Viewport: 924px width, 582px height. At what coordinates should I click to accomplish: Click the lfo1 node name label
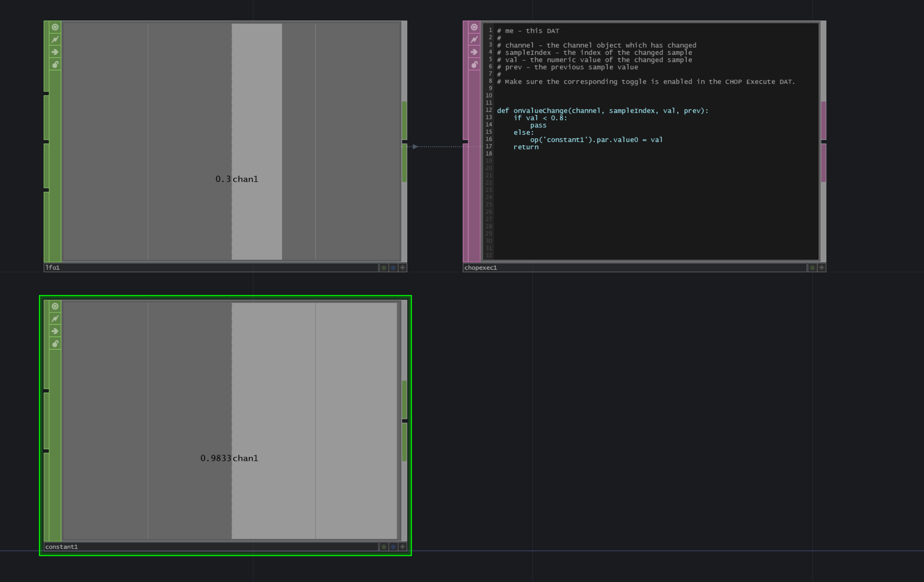(x=53, y=267)
